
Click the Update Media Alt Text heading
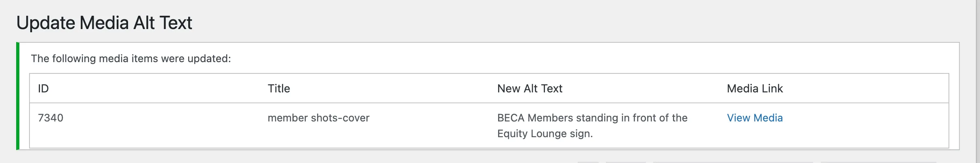click(104, 23)
